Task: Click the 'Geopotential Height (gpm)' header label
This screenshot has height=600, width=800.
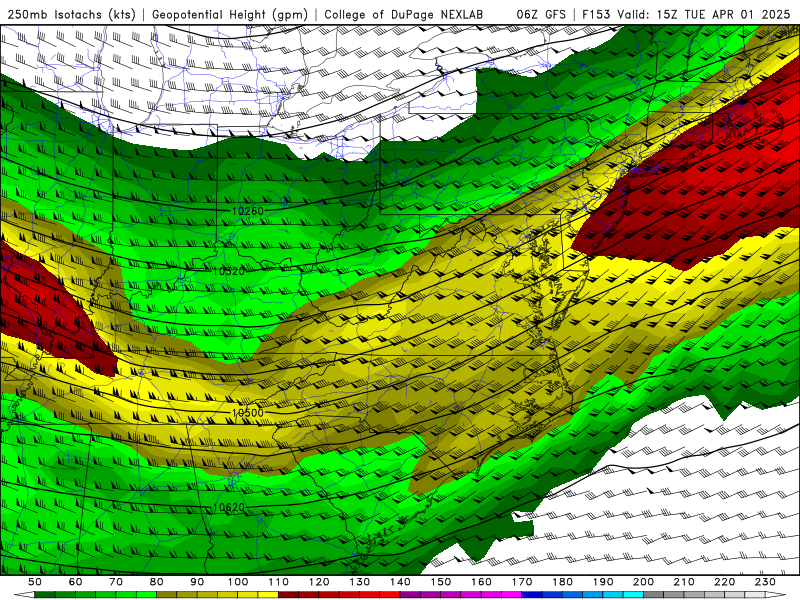Action: 230,14
